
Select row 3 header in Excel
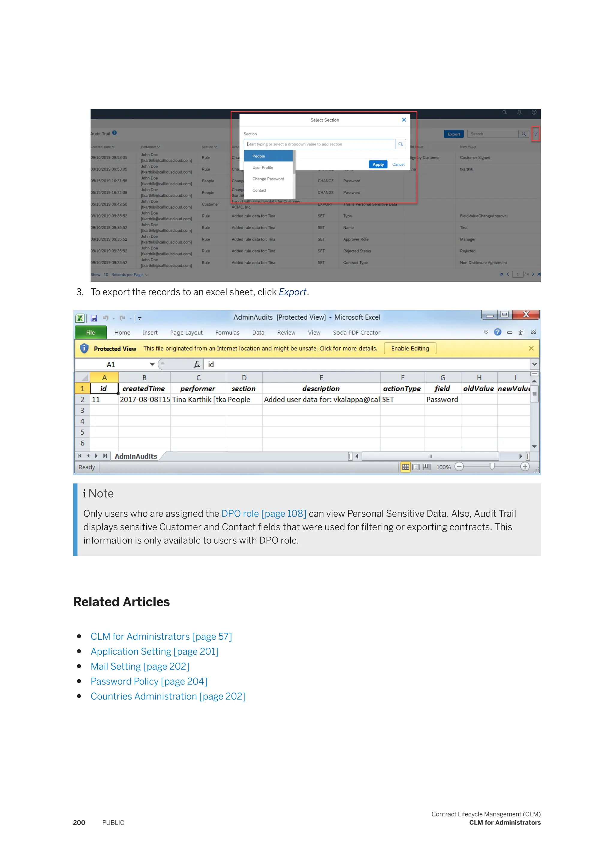pos(82,411)
